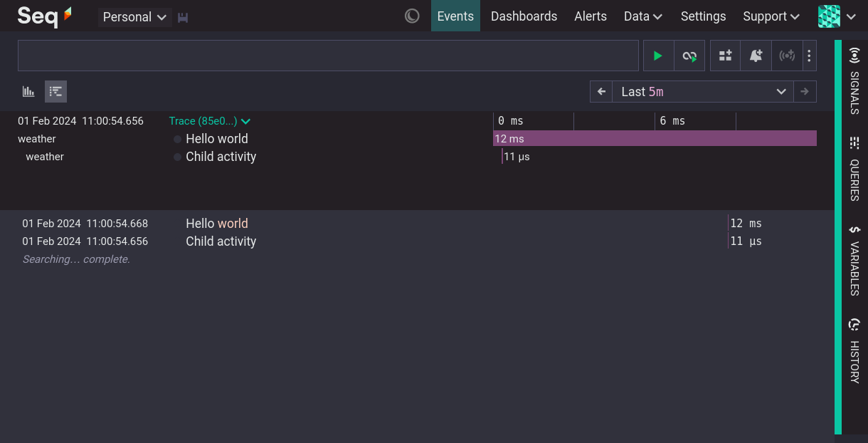Viewport: 868px width, 443px height.
Task: Click the Seq logo
Action: [x=45, y=16]
